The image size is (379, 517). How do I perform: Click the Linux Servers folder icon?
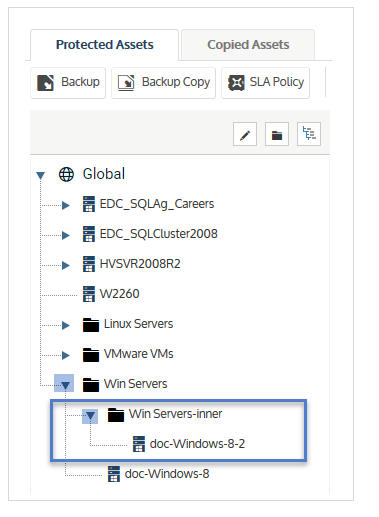91,325
